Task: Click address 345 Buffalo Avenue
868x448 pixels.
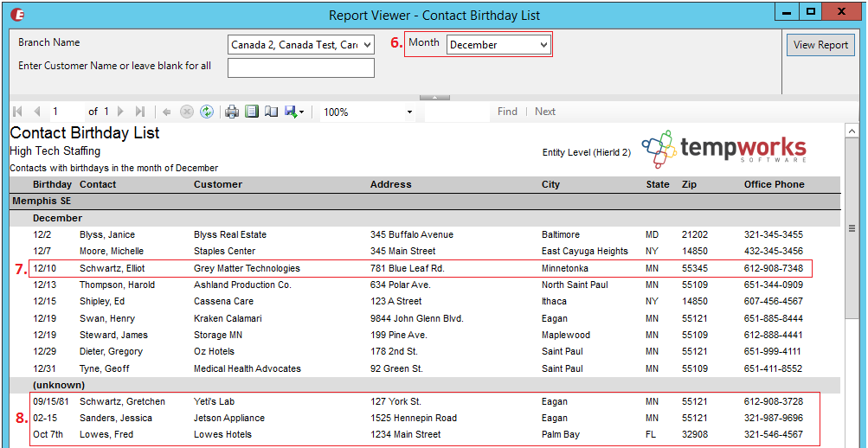Action: (412, 234)
